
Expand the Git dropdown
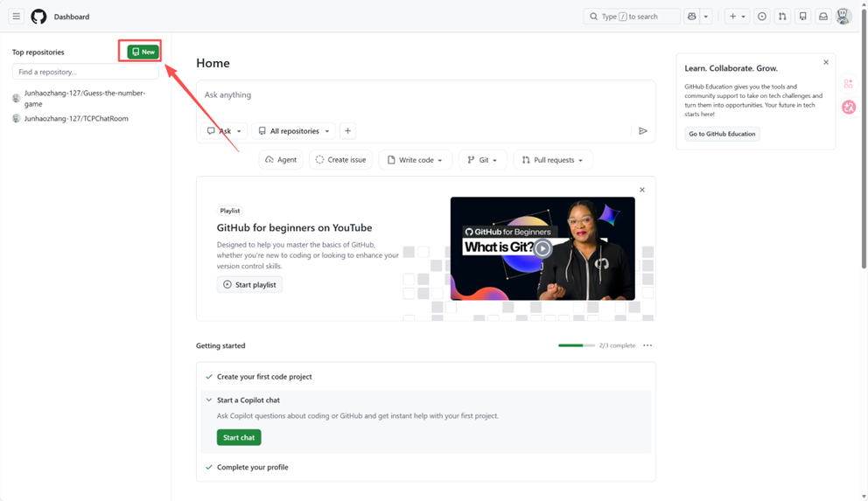482,160
